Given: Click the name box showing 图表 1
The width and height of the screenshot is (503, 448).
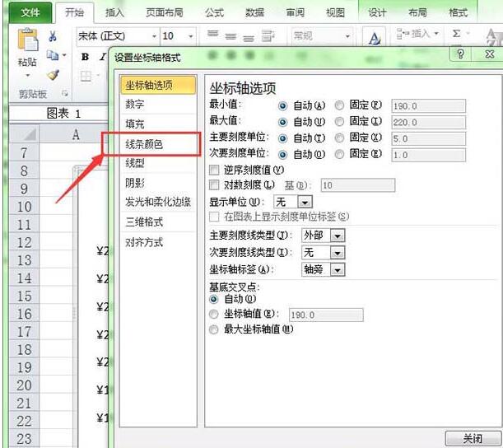Looking at the screenshot, I should point(59,114).
